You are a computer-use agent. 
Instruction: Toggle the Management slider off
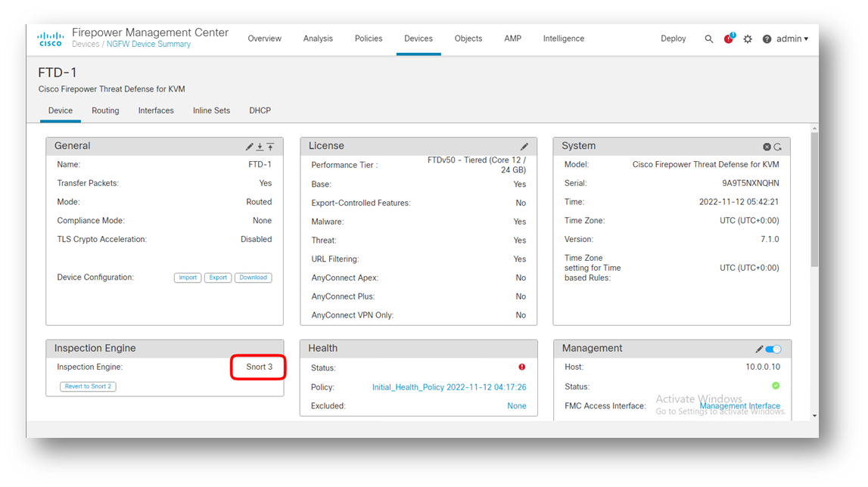(x=774, y=349)
